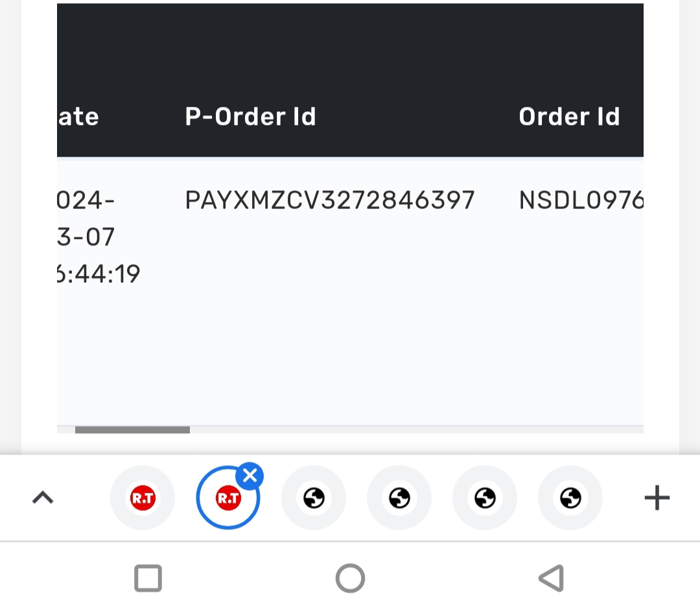Tap the Android home circle button
Image resolution: width=700 pixels, height=614 pixels.
click(x=350, y=578)
